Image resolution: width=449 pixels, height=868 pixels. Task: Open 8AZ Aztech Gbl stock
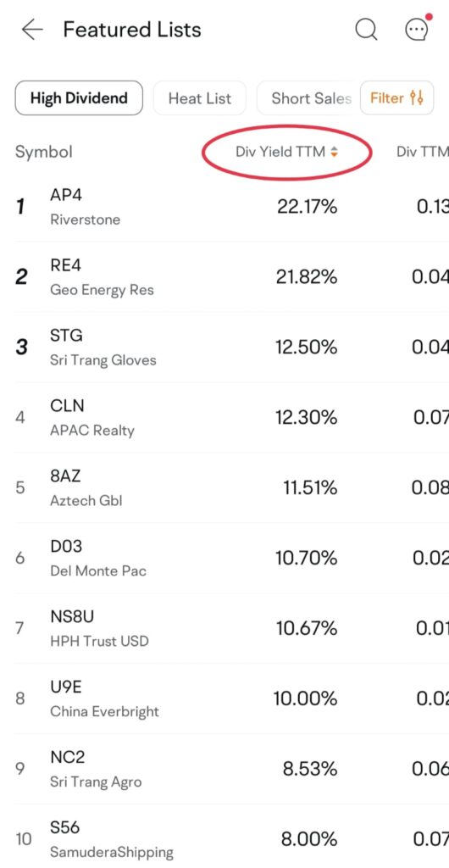pos(231,487)
